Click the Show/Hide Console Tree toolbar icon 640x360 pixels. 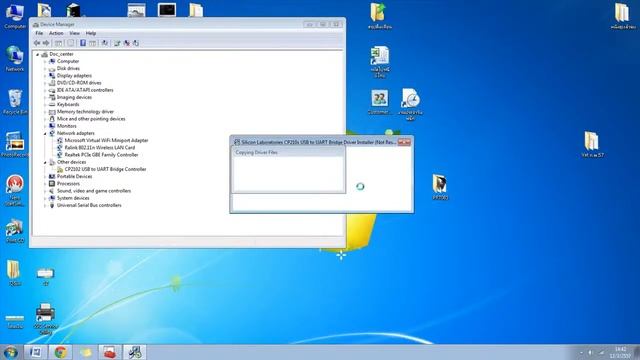point(58,43)
